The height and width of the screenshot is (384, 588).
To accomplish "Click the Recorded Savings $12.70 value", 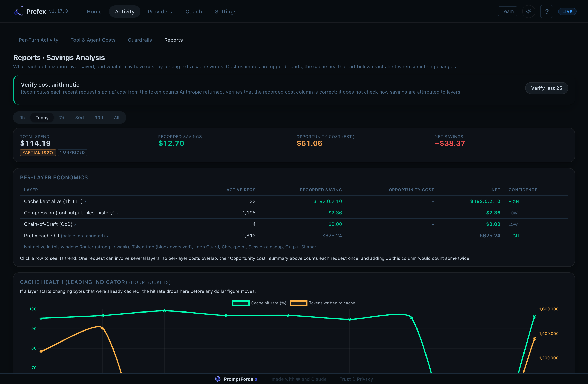I will [171, 143].
